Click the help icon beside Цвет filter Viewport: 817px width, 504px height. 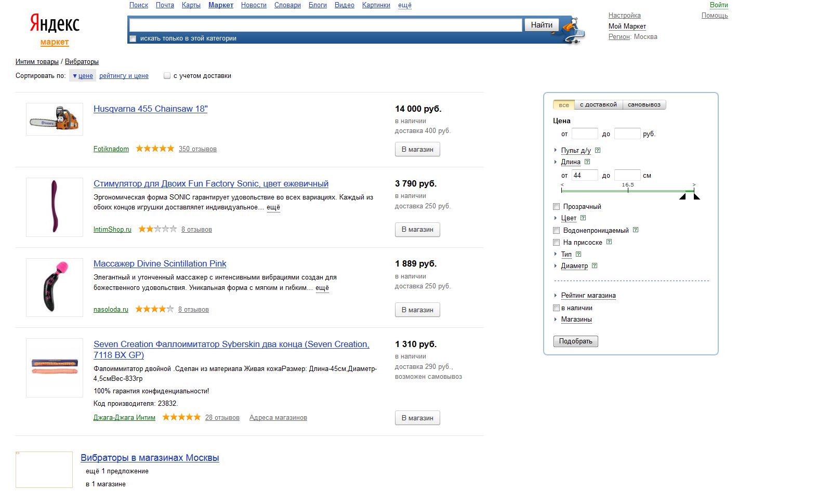(583, 218)
